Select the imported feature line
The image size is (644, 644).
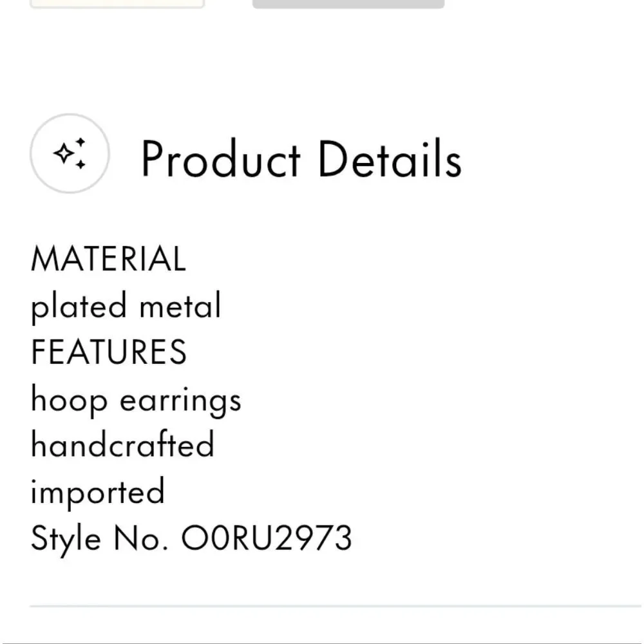pos(98,493)
